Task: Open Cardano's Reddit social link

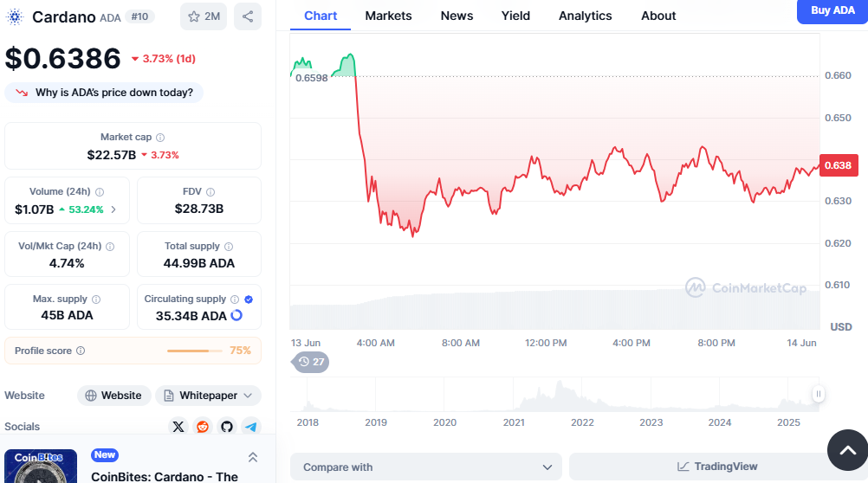Action: (x=203, y=426)
